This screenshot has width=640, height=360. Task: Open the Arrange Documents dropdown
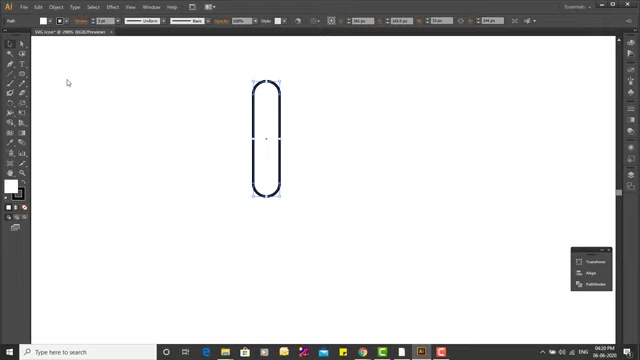pos(210,7)
